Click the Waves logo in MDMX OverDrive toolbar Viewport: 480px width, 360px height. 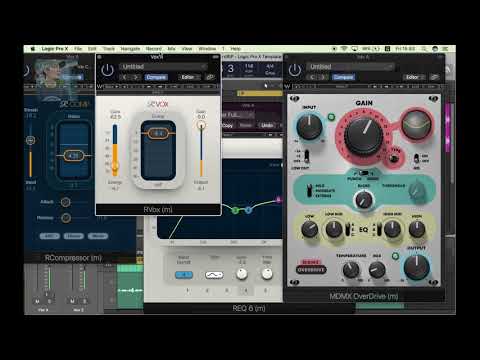(x=287, y=87)
